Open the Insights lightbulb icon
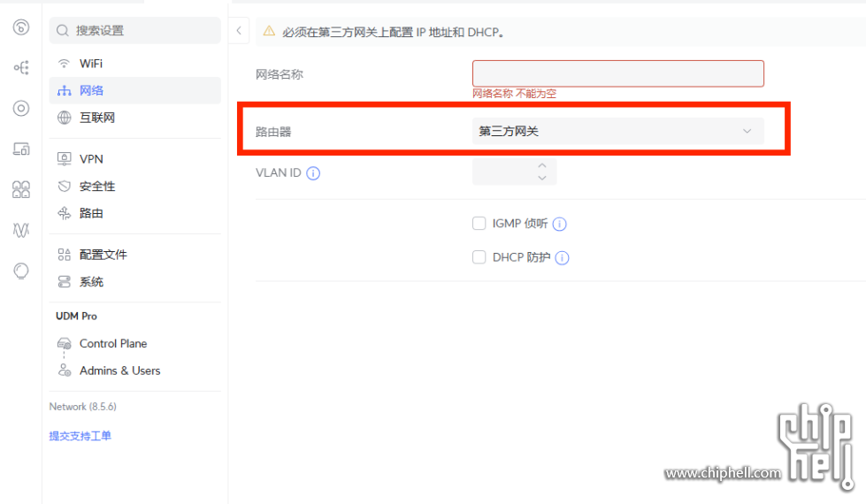The image size is (866, 504). point(21,271)
